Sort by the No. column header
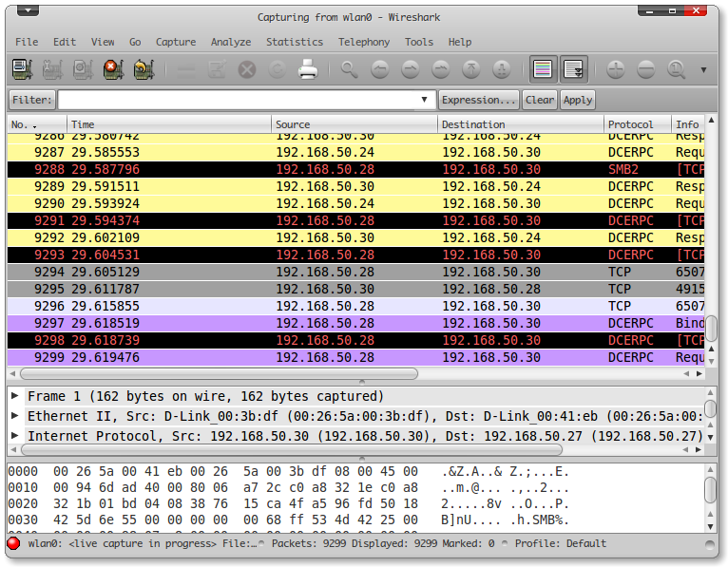This screenshot has width=728, height=567. coord(37,124)
